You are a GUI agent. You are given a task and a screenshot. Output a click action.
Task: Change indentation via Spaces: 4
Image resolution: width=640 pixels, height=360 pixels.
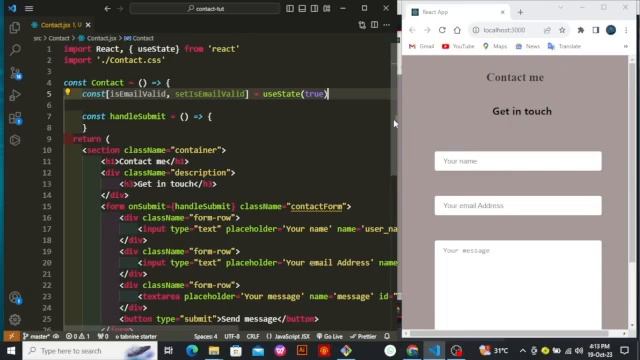206,336
